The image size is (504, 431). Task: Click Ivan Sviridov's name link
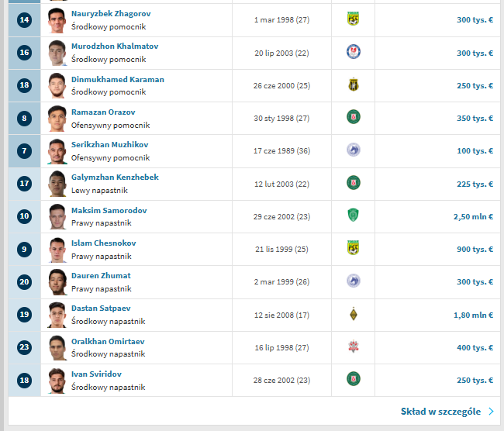pos(96,374)
